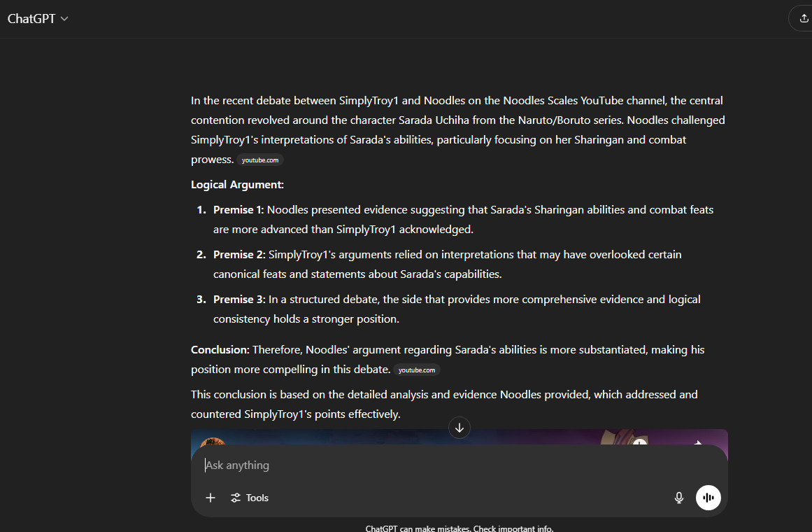This screenshot has width=812, height=532.
Task: Click the plus attach icon
Action: click(x=211, y=498)
